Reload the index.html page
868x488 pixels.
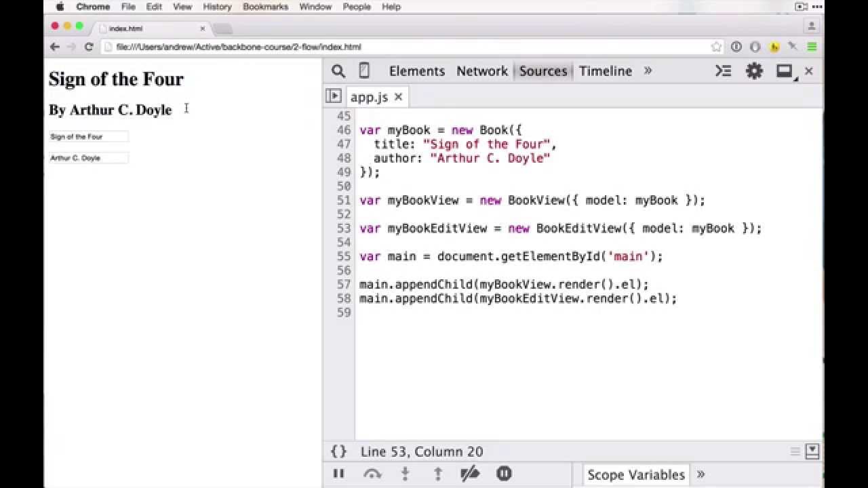(x=88, y=47)
